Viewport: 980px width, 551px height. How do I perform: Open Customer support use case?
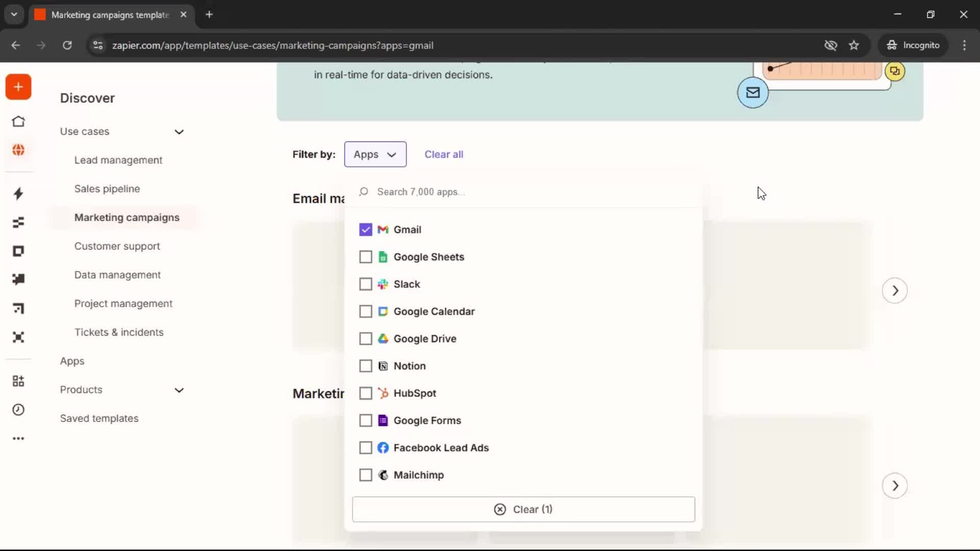pyautogui.click(x=117, y=246)
